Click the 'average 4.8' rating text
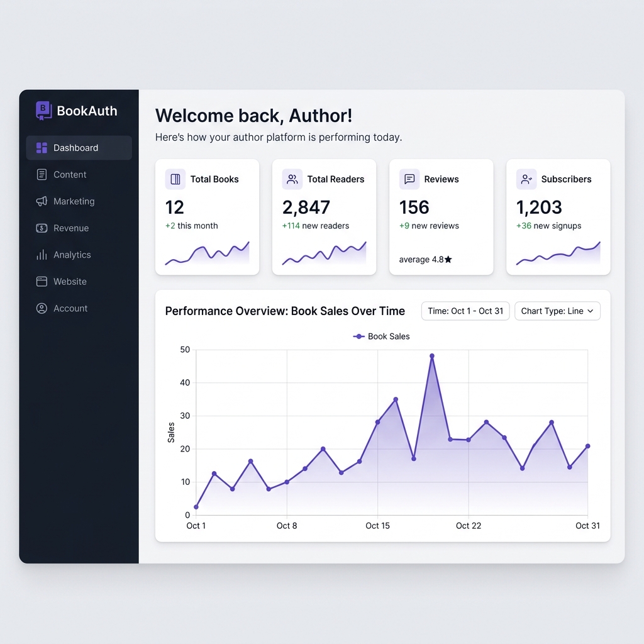This screenshot has width=644, height=644. (421, 260)
